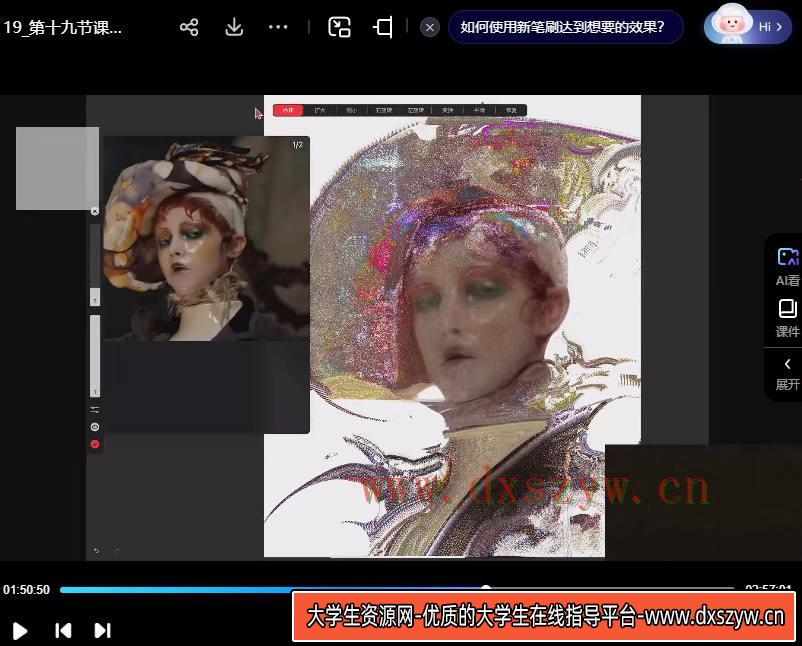Select the sixth tab in the canvas toolbar
Screen dimensions: 802x646
coord(448,110)
